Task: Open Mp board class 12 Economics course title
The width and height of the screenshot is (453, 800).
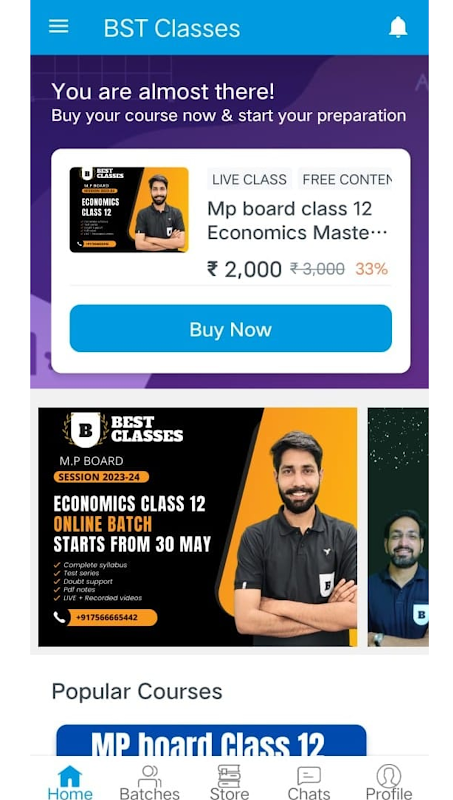Action: tap(297, 221)
